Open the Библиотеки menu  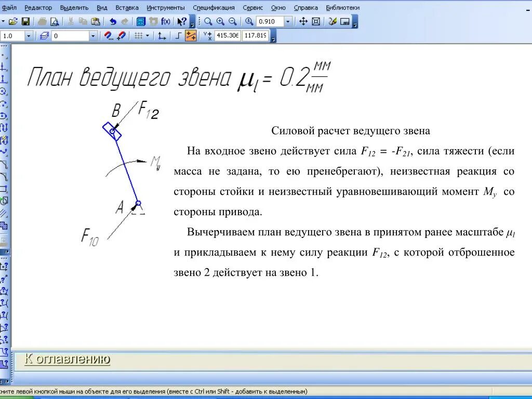pos(343,7)
